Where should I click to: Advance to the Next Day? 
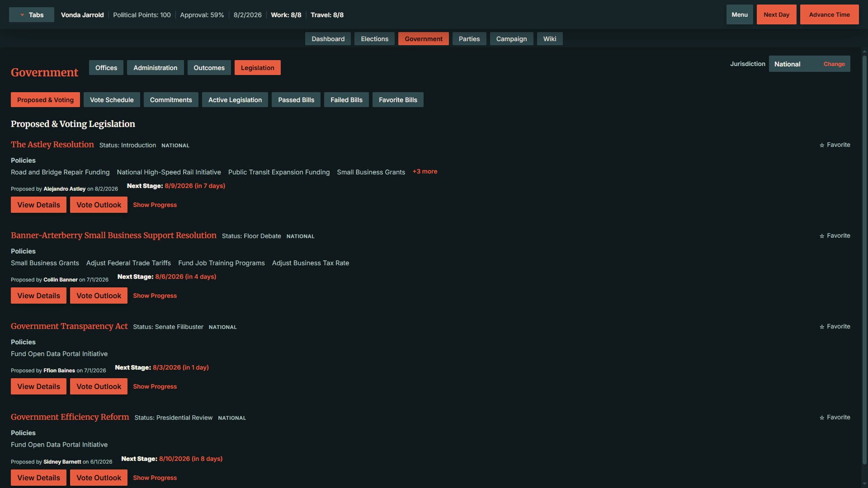(776, 14)
